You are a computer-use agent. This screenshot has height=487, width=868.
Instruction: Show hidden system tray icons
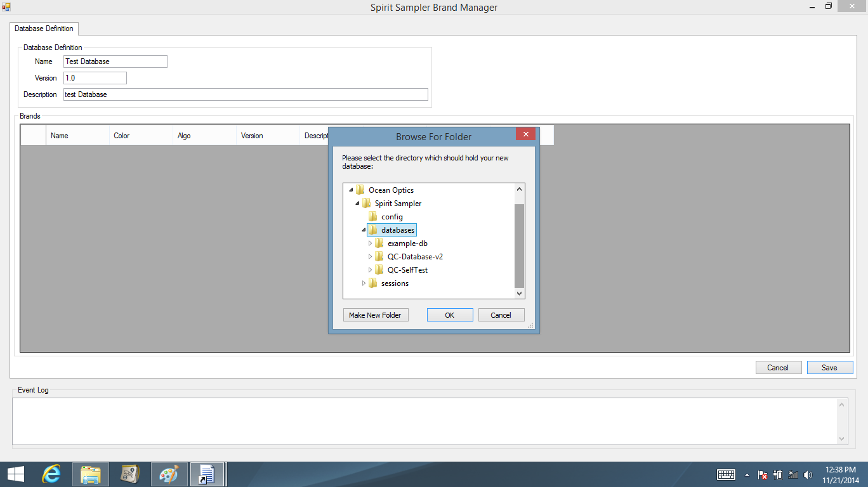(747, 475)
